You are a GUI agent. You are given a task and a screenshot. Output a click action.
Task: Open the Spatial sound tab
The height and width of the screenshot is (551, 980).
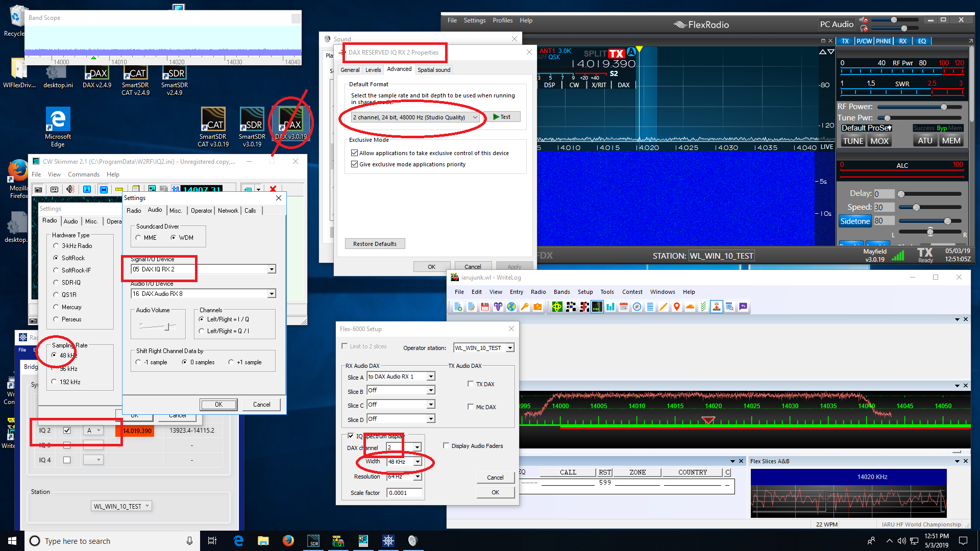pyautogui.click(x=434, y=70)
